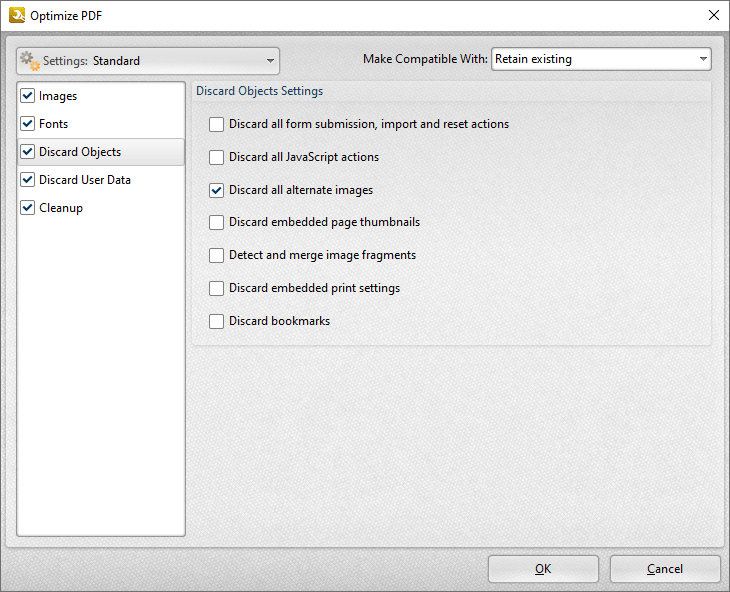The image size is (730, 592).
Task: Select the Images category label
Action: coord(58,96)
